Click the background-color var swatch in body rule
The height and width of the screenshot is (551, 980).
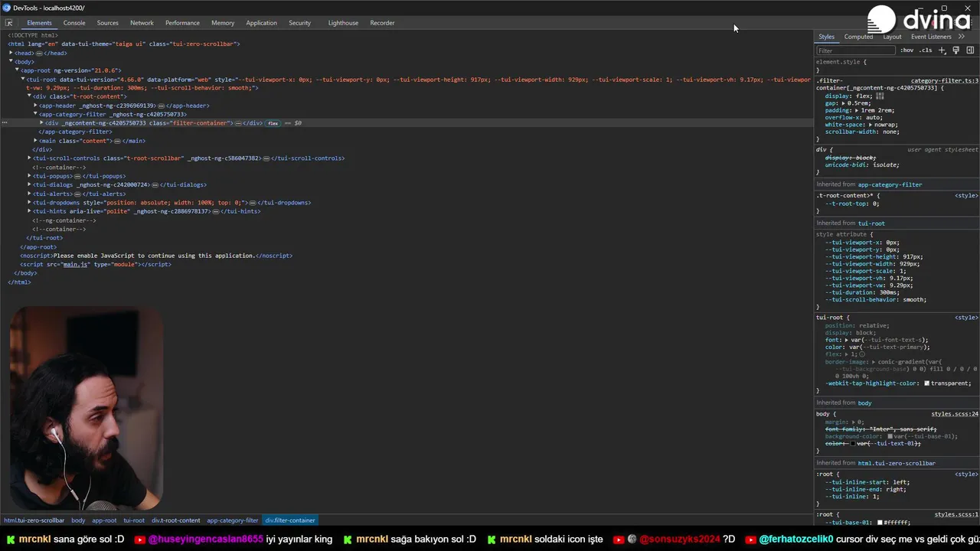(890, 436)
